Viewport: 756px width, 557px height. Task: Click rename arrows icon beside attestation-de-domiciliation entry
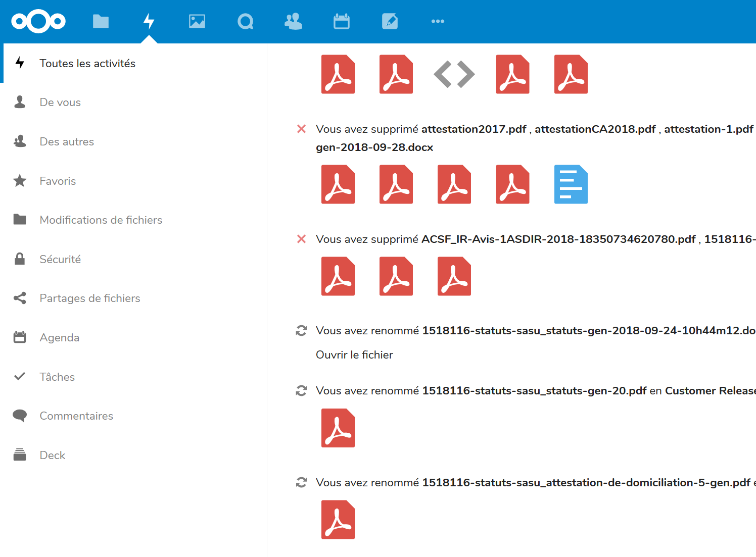click(x=301, y=482)
